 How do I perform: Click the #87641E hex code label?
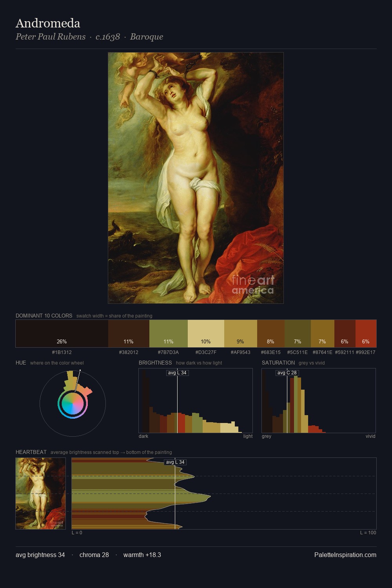coord(323,352)
